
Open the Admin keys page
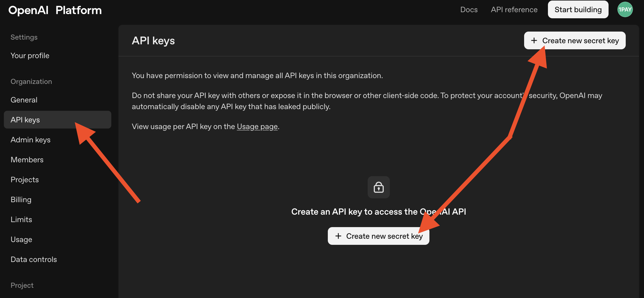(30, 140)
